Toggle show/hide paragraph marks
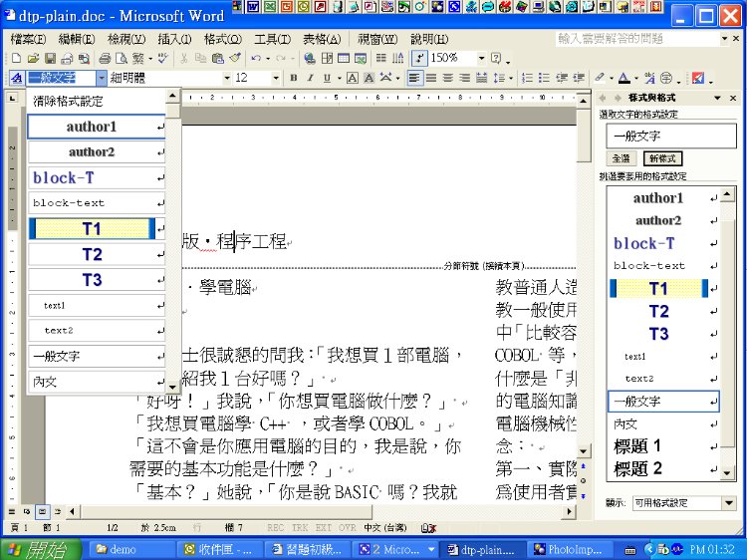 click(418, 59)
